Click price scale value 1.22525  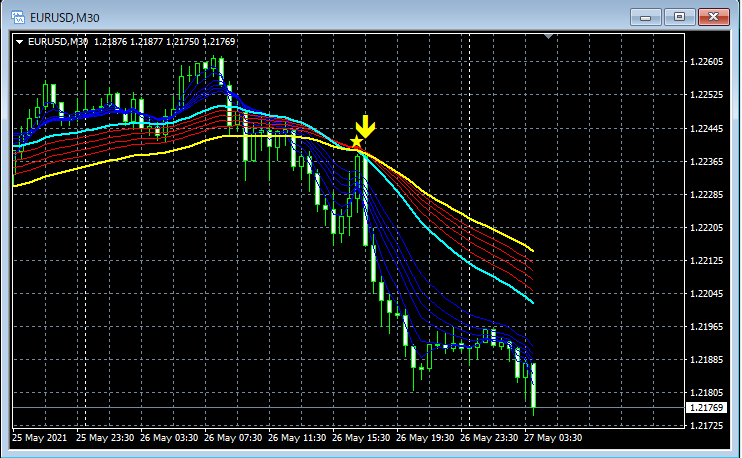(707, 95)
